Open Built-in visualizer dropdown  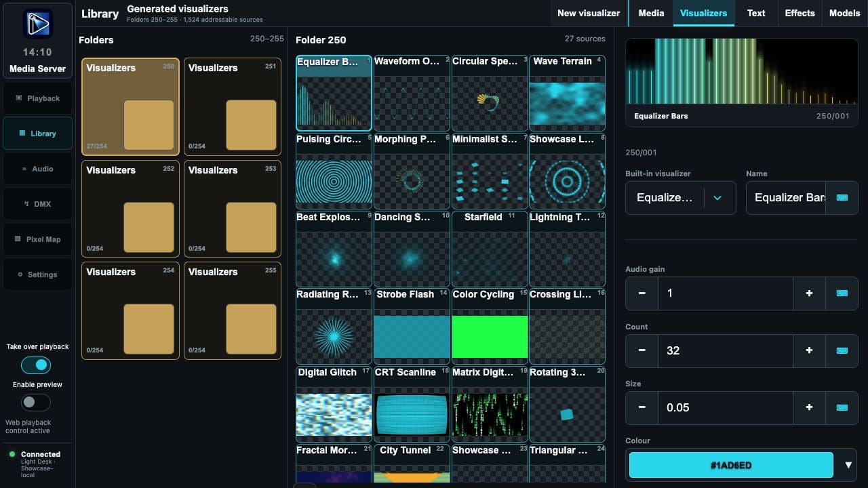pos(680,197)
